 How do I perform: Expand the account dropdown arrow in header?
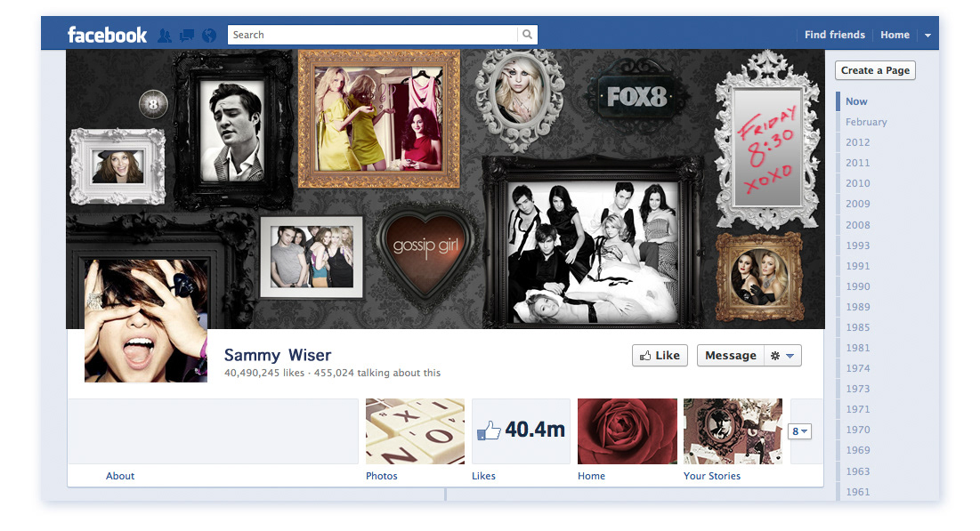(x=927, y=36)
